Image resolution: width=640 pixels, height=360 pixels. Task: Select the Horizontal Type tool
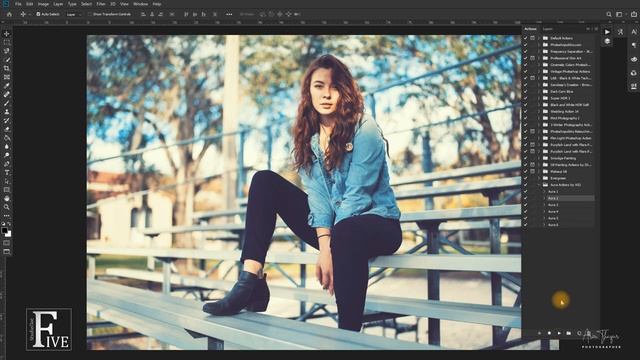pos(7,173)
